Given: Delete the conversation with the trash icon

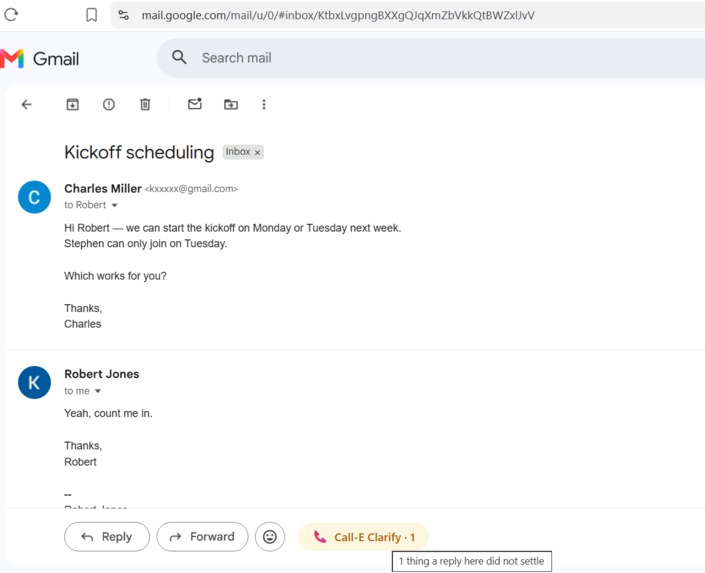Looking at the screenshot, I should coord(145,104).
